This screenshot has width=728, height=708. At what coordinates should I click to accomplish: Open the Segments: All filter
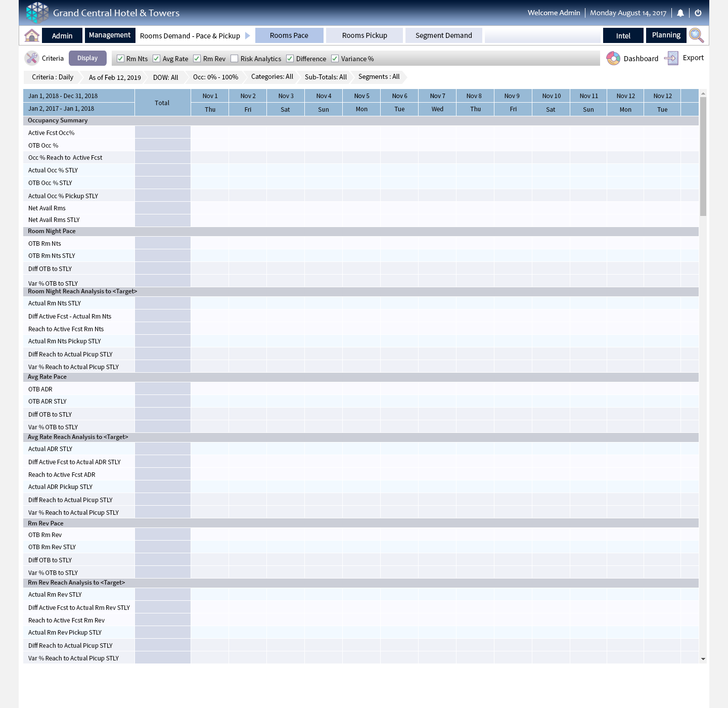[x=379, y=77]
